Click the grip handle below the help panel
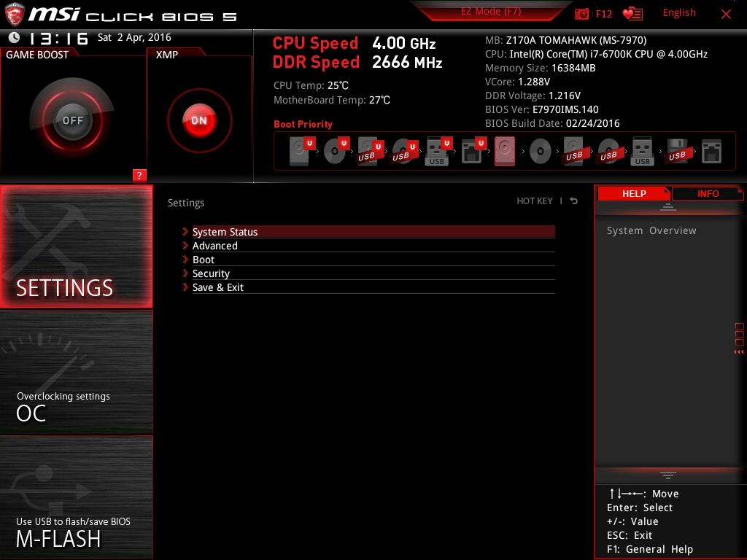Screen dimensions: 747x560 pyautogui.click(x=668, y=475)
